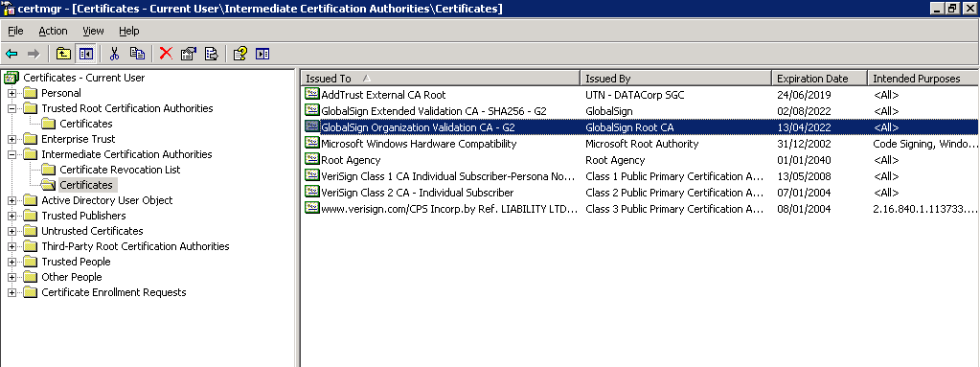Select Certificate Revocation List in the tree
The width and height of the screenshot is (980, 367).
coord(120,170)
